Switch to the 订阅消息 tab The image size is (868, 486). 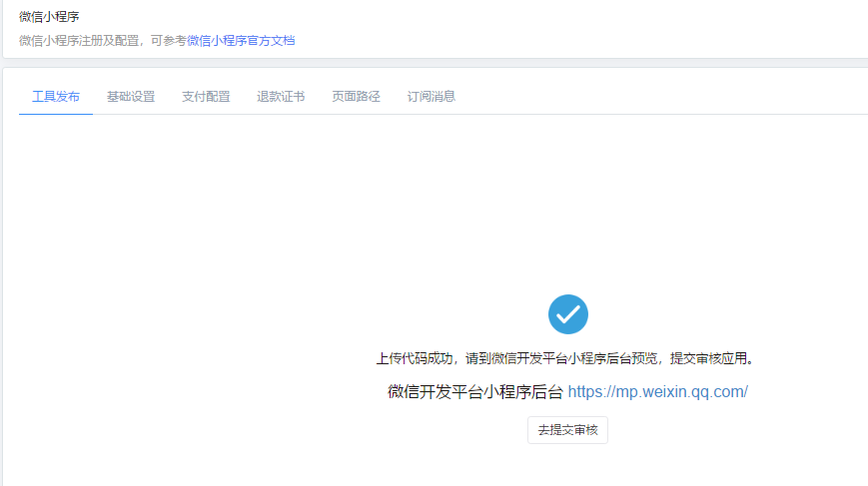pos(432,96)
